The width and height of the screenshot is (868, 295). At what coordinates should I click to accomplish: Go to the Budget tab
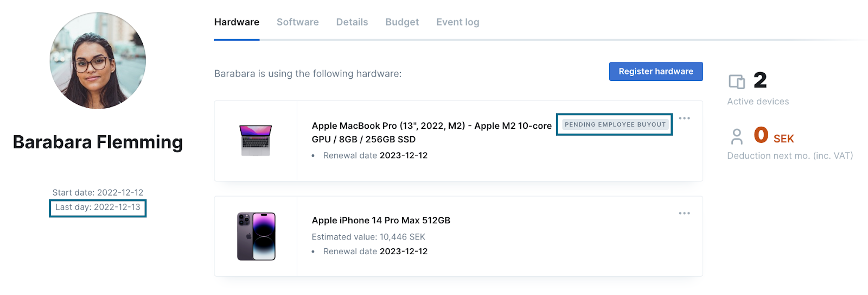[x=402, y=22]
